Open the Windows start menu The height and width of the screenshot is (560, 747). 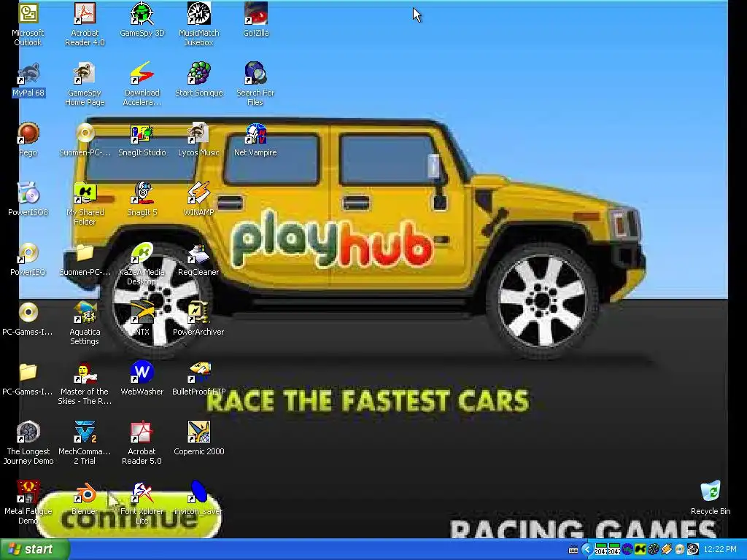coord(35,549)
